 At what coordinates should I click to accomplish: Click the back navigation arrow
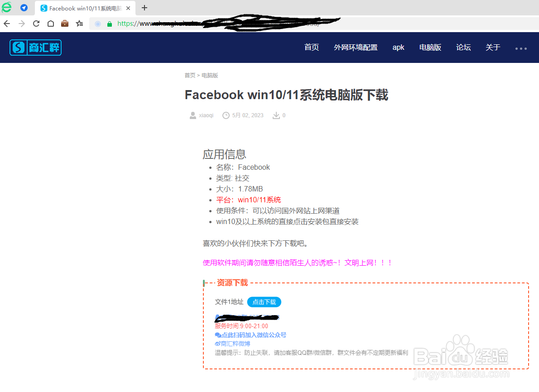(x=7, y=24)
